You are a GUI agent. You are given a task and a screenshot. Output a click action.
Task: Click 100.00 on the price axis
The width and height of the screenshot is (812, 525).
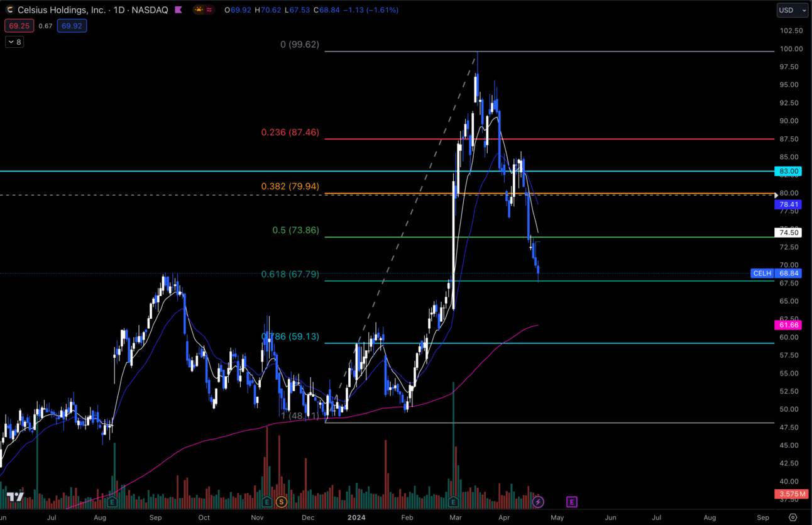791,49
